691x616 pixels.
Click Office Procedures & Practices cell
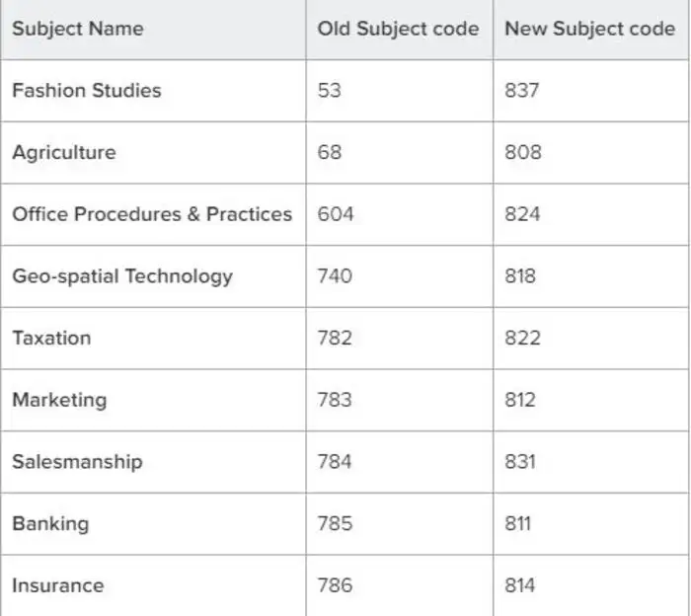152,214
